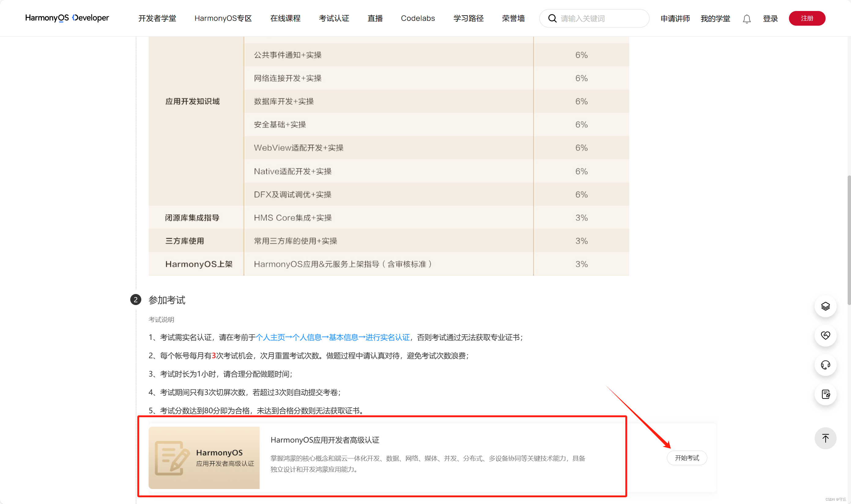The height and width of the screenshot is (504, 851).
Task: Open the notification bell
Action: point(746,19)
